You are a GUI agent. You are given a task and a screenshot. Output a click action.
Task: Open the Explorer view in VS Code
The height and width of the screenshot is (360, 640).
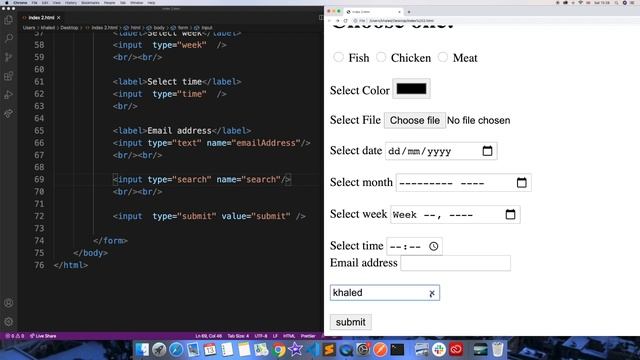point(9,20)
